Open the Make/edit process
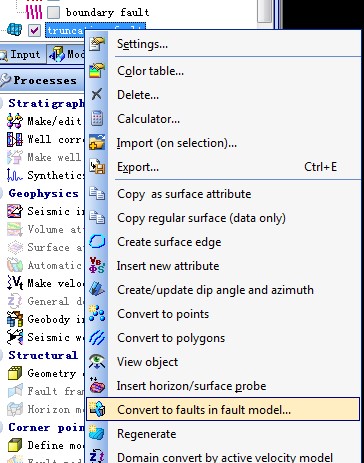This screenshot has height=463, width=364. (54, 121)
